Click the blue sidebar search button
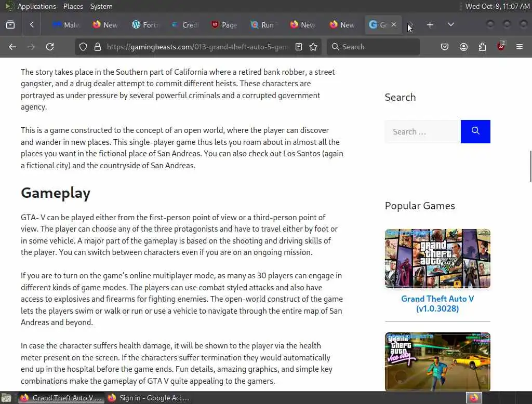This screenshot has width=532, height=404. [475, 131]
